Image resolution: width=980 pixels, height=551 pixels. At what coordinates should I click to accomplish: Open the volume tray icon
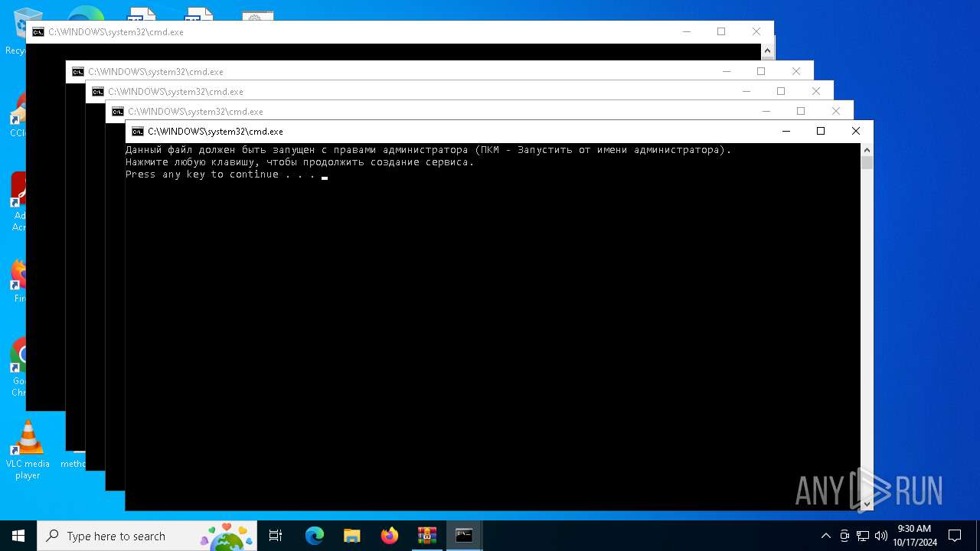(881, 536)
